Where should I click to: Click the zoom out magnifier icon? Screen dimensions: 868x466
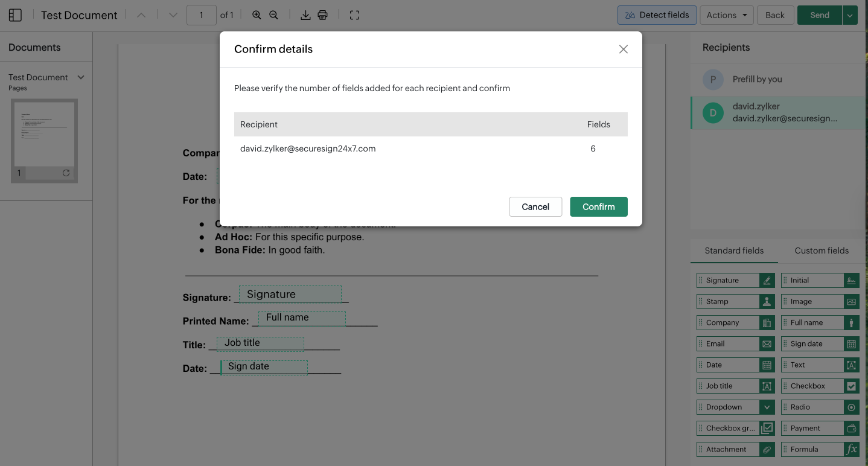pos(273,15)
